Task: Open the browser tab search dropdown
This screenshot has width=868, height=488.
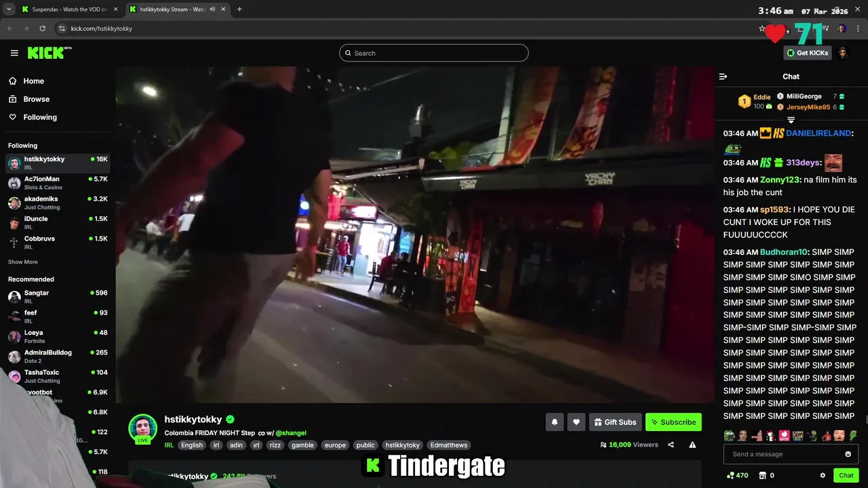Action: (9, 9)
